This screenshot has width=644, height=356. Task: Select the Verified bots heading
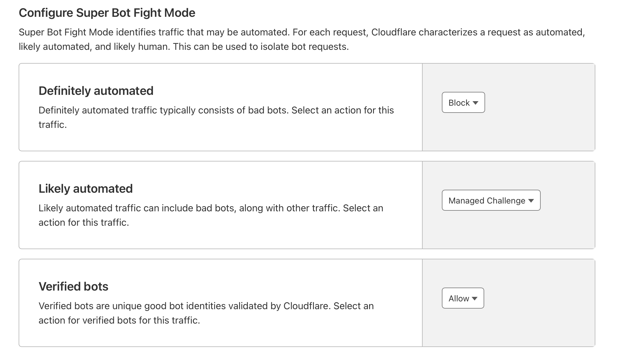[x=73, y=286]
